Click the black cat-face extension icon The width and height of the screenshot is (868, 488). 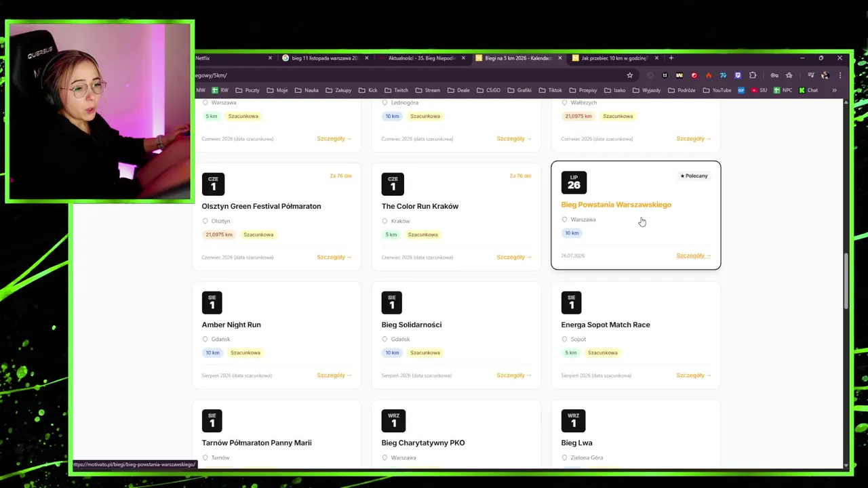(665, 75)
